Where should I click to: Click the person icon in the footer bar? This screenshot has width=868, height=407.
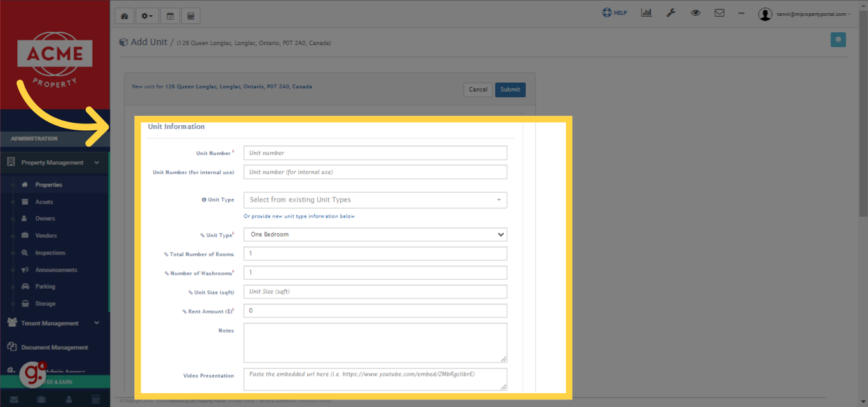coord(68,399)
